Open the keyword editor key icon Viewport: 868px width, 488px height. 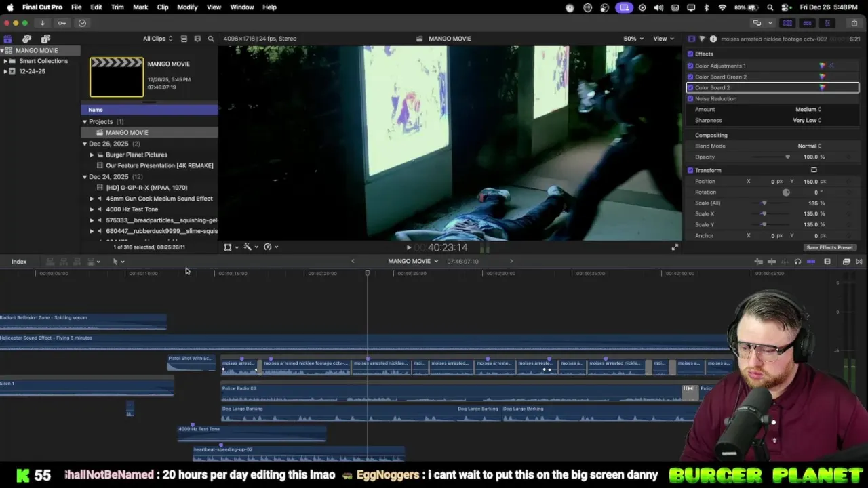[62, 23]
